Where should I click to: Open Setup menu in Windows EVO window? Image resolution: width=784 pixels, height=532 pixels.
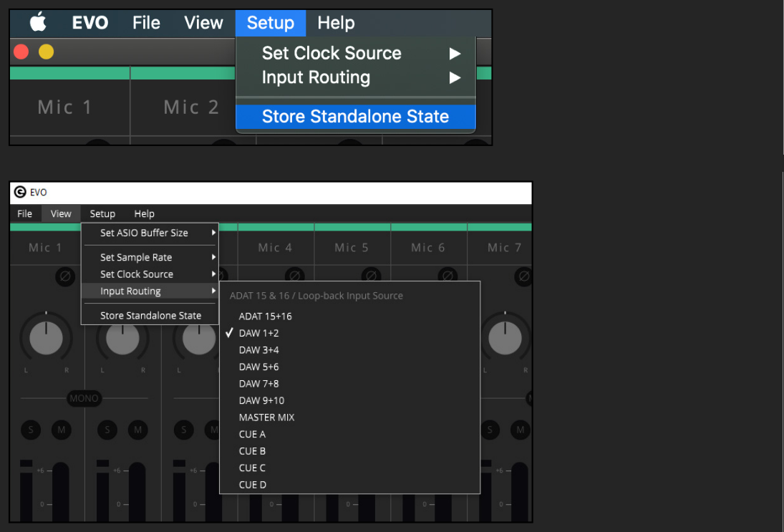tap(102, 213)
